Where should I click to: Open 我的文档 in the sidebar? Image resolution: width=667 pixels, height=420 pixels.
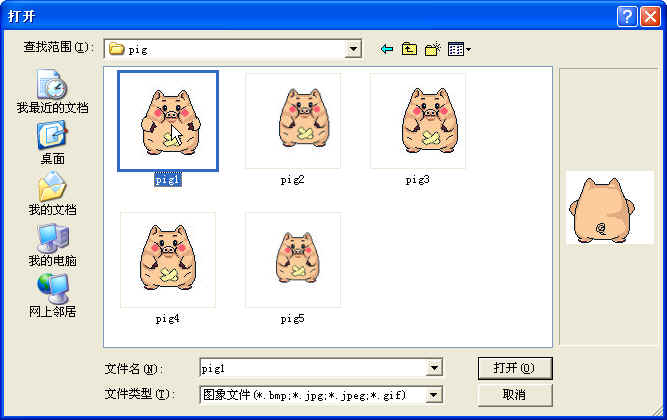(52, 194)
